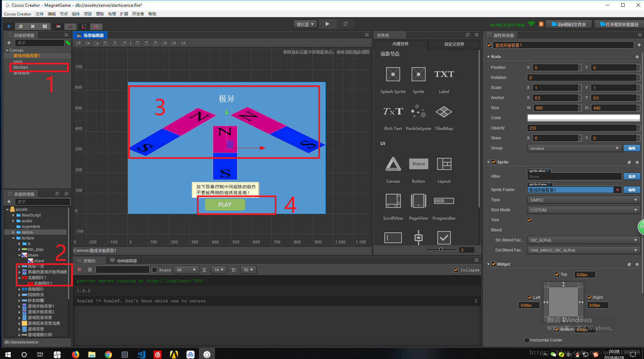This screenshot has width=644, height=359.
Task: Click the node Color swatch
Action: click(x=584, y=118)
